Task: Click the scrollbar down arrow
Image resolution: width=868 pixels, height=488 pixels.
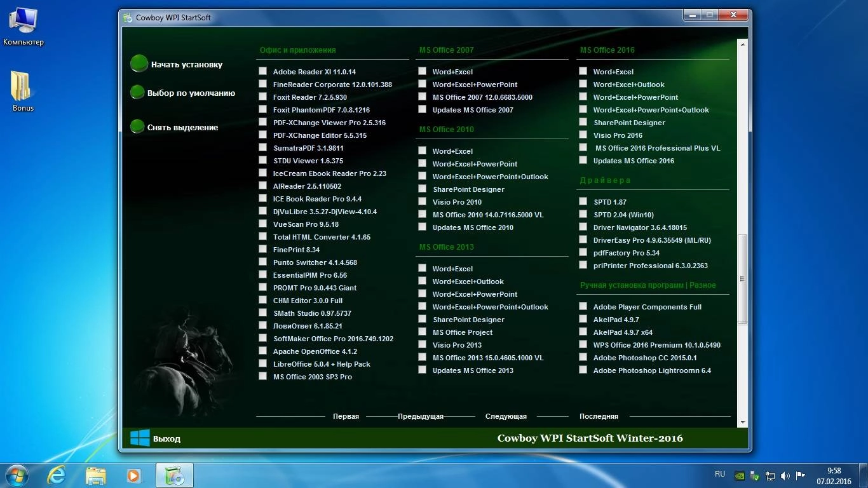Action: click(742, 422)
